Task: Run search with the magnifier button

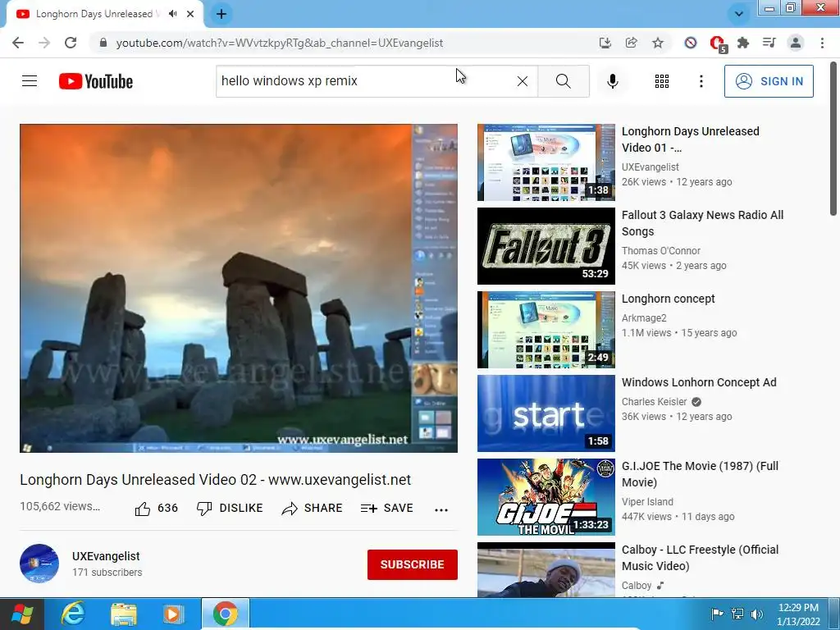Action: pos(563,81)
